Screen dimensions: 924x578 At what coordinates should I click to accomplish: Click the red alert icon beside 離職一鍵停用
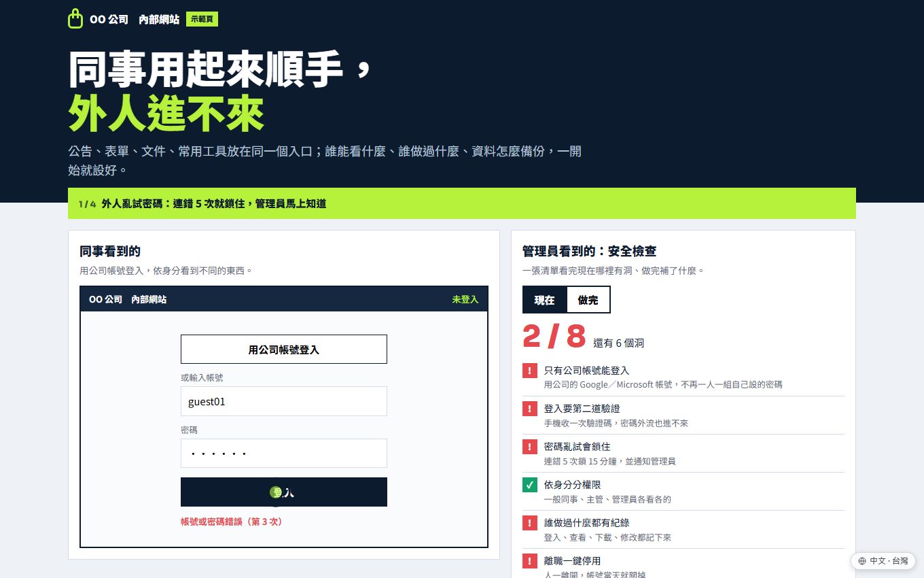coord(530,561)
